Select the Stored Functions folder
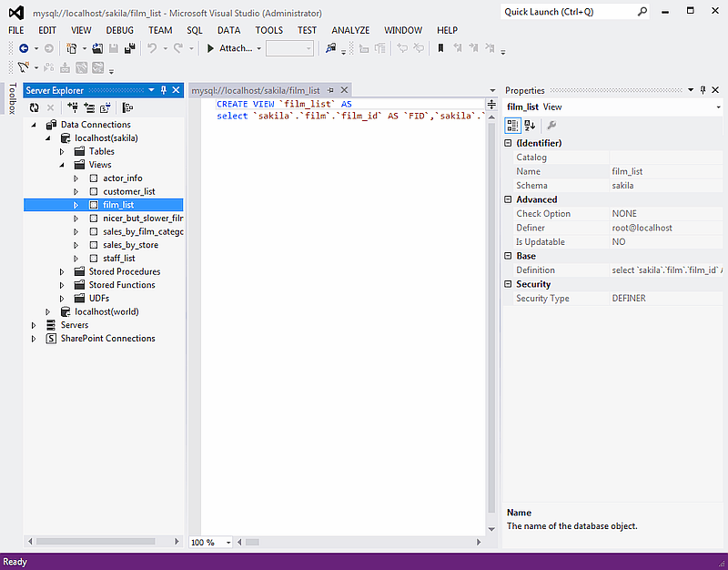Screen dimensions: 728x570 (x=122, y=285)
